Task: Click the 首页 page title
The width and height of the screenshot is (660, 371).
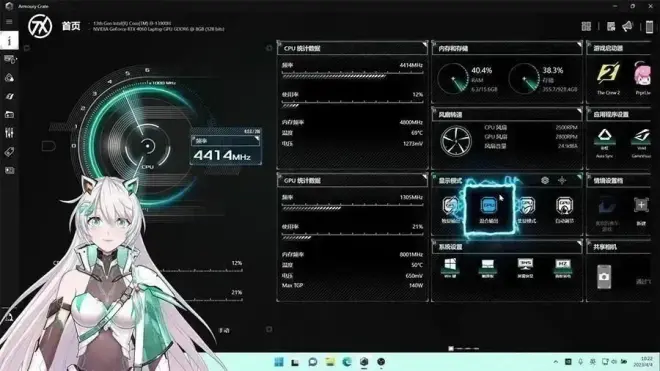Action: [71, 26]
